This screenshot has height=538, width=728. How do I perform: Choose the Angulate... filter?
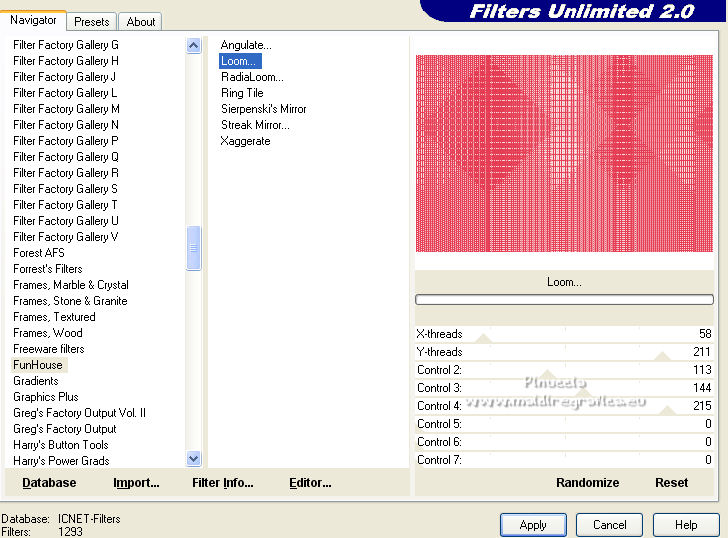click(246, 45)
